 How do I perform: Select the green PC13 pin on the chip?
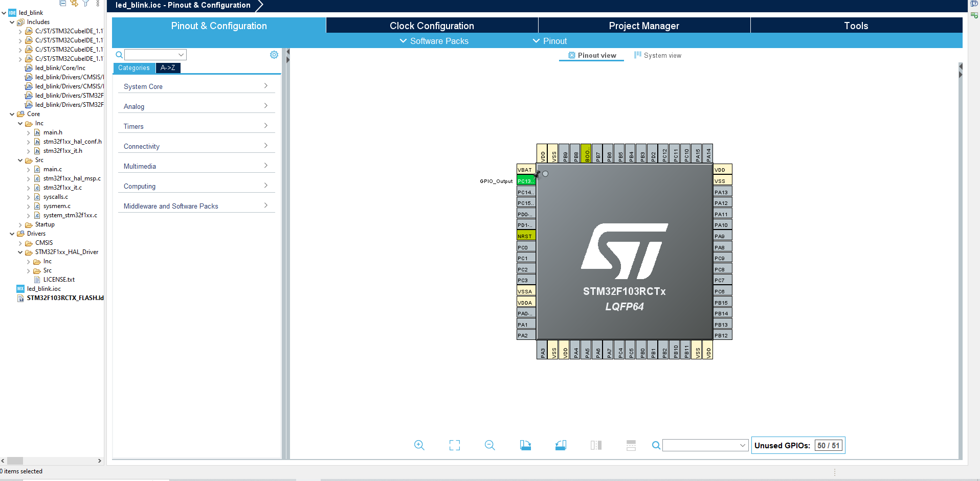(525, 180)
